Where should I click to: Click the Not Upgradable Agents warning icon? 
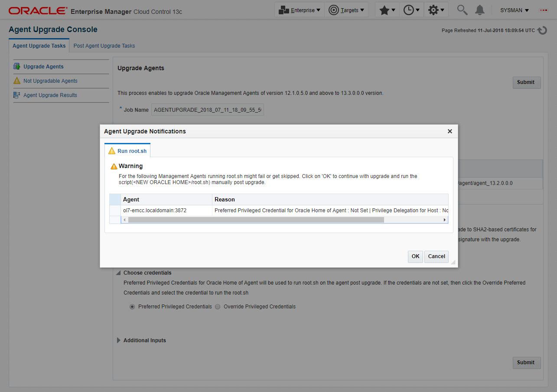[17, 81]
